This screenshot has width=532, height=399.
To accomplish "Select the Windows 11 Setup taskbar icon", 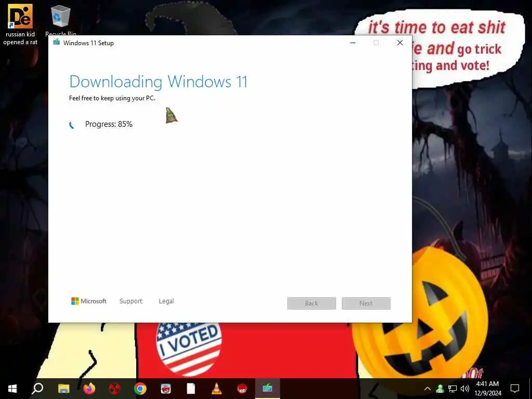I will pyautogui.click(x=268, y=388).
